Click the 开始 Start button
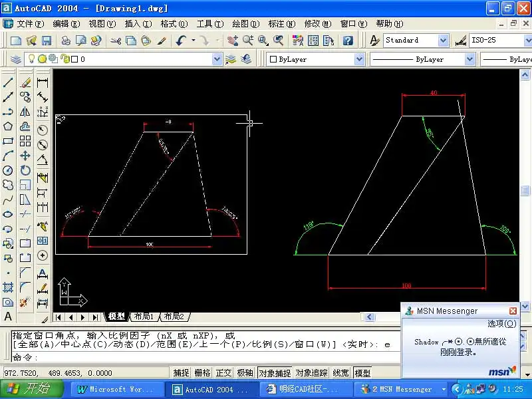The width and height of the screenshot is (532, 399). (31, 388)
